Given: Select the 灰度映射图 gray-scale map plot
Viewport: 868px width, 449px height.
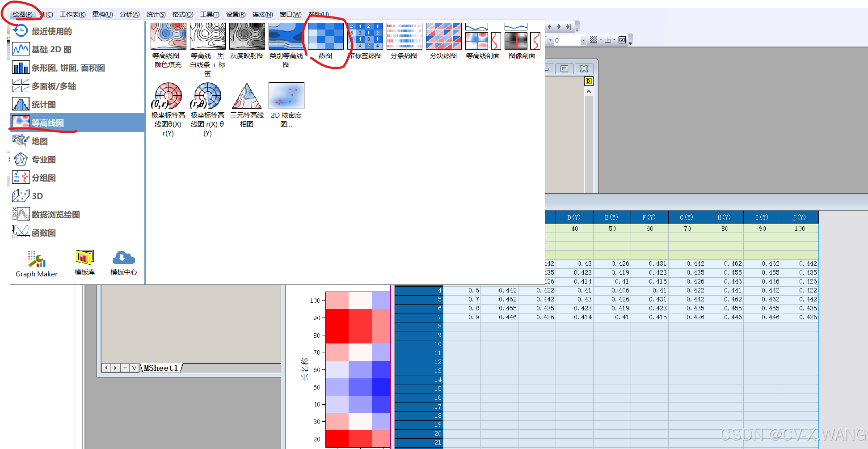Looking at the screenshot, I should (246, 36).
